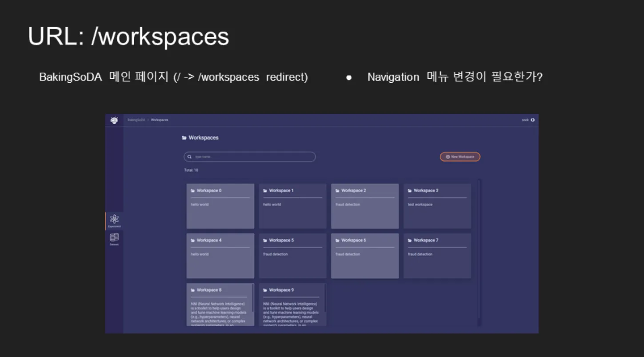Viewport: 644px width, 357px height.
Task: Open the Workspace 8 title
Action: tap(209, 290)
